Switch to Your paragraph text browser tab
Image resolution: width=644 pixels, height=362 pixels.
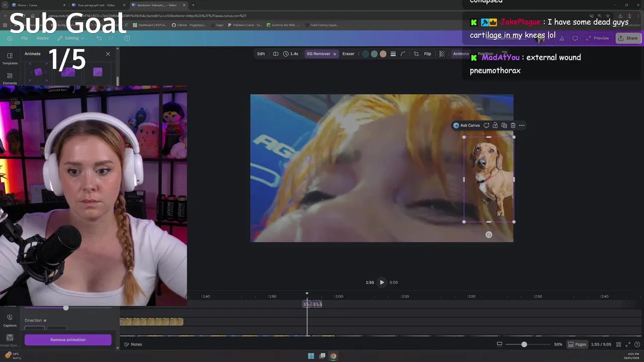point(98,5)
